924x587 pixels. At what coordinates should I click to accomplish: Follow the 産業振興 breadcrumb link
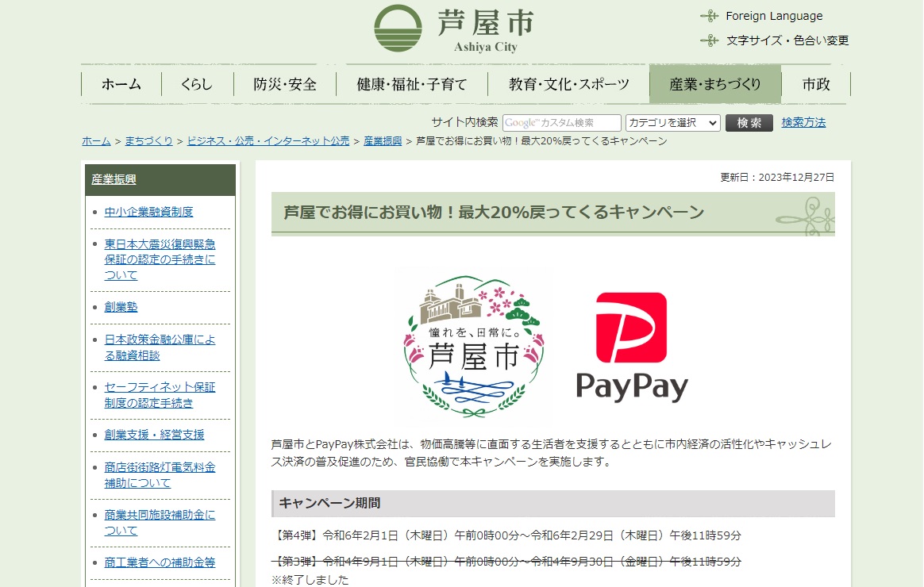tap(383, 141)
